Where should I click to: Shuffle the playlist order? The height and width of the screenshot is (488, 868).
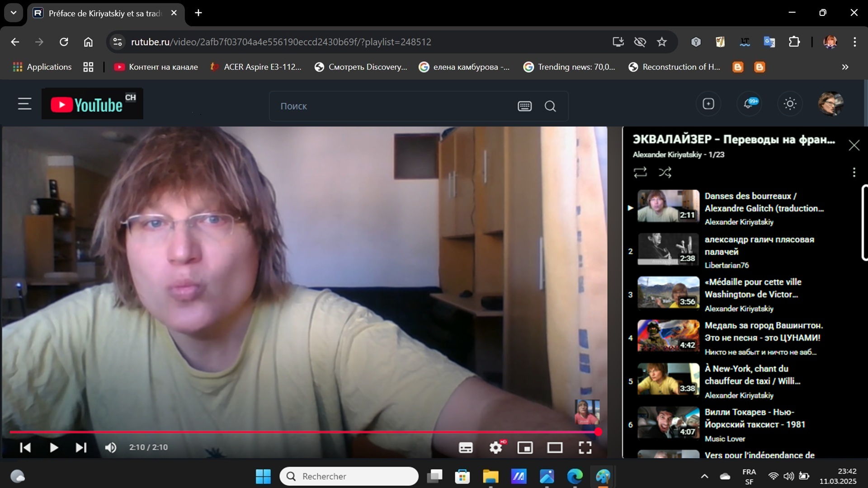pyautogui.click(x=665, y=172)
